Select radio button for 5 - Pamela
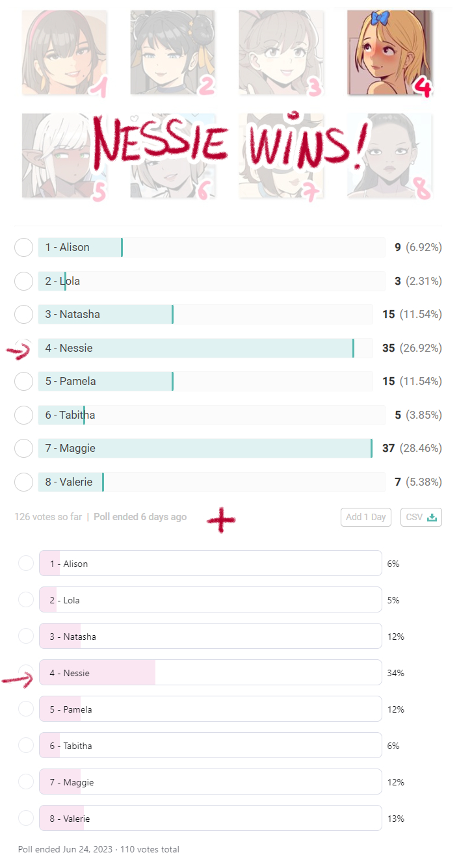The width and height of the screenshot is (459, 868). (23, 381)
